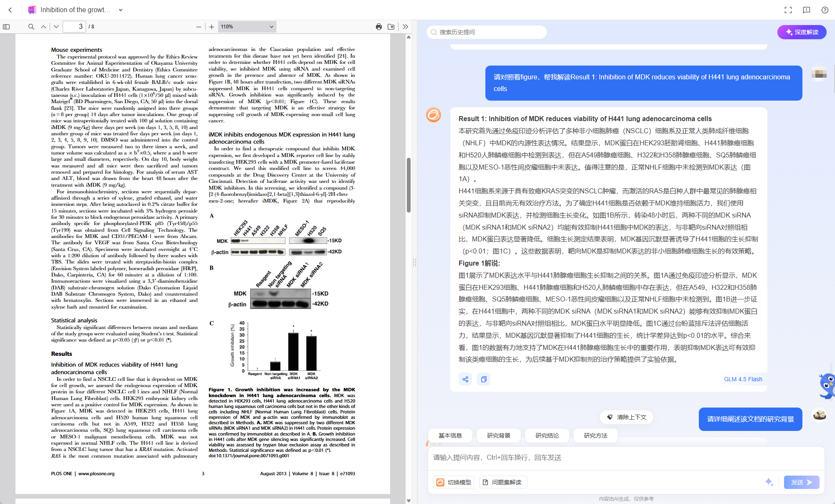
Task: Click the zoom out minus button
Action: pyautogui.click(x=199, y=27)
